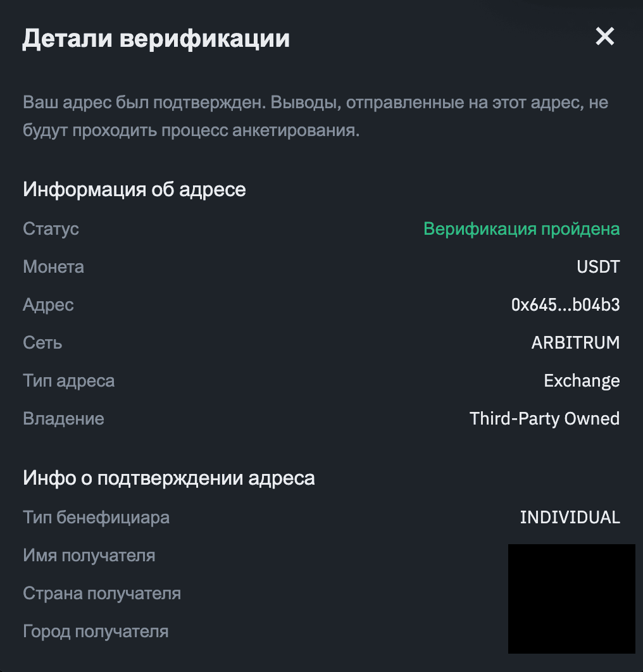
Task: Click the 'Монета' row label
Action: [53, 266]
